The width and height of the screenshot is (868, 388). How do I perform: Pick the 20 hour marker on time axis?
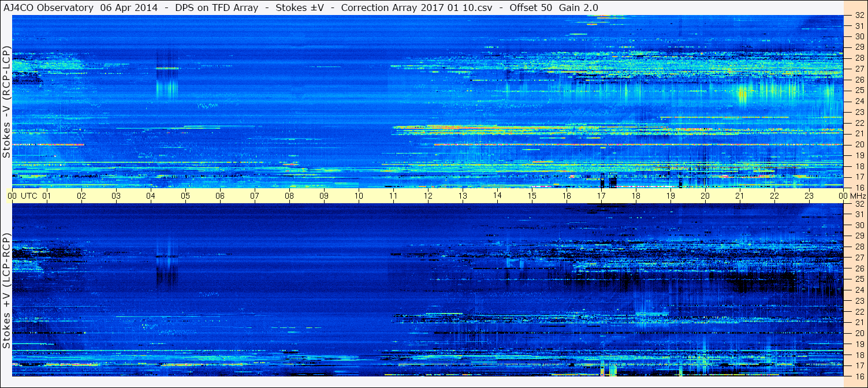tap(705, 196)
